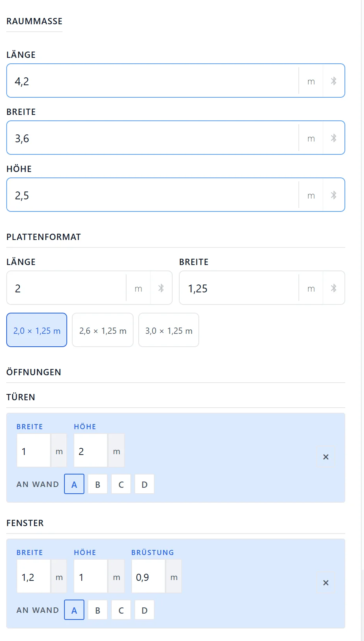Viewport: 364px width, 641px height.
Task: Click the TÜREN subsection heading
Action: tap(21, 397)
